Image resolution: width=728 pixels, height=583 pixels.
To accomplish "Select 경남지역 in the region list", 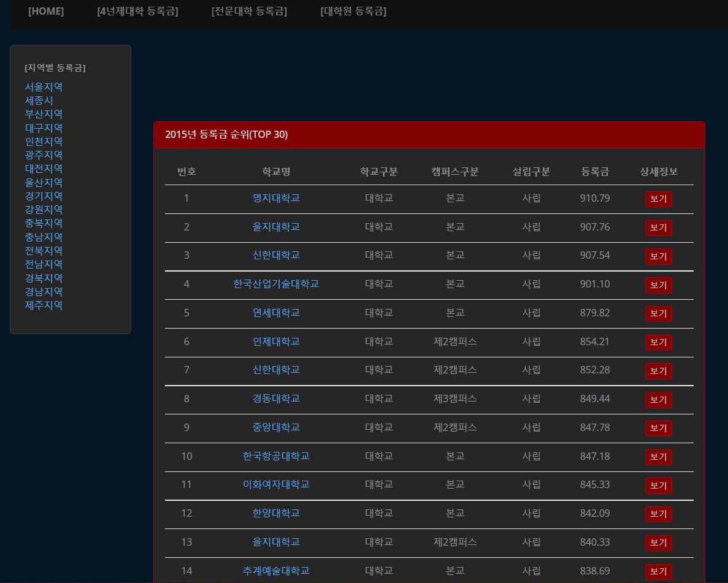I will point(44,292).
